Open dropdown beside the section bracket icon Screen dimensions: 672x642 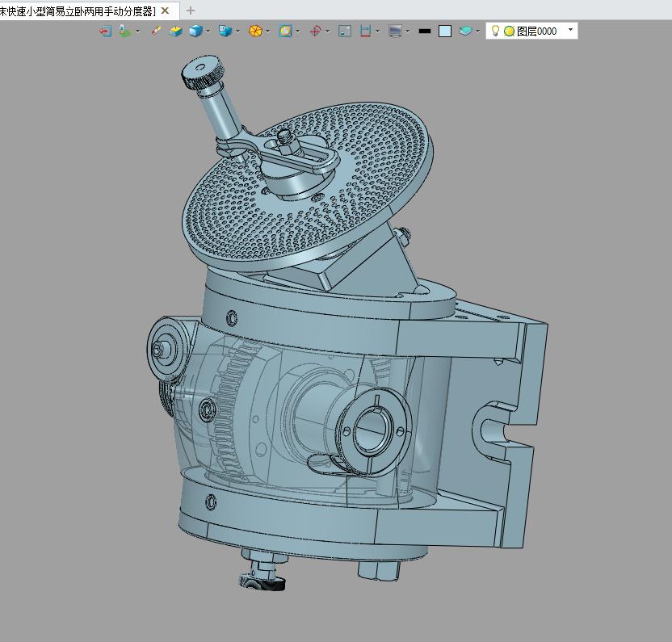[377, 31]
